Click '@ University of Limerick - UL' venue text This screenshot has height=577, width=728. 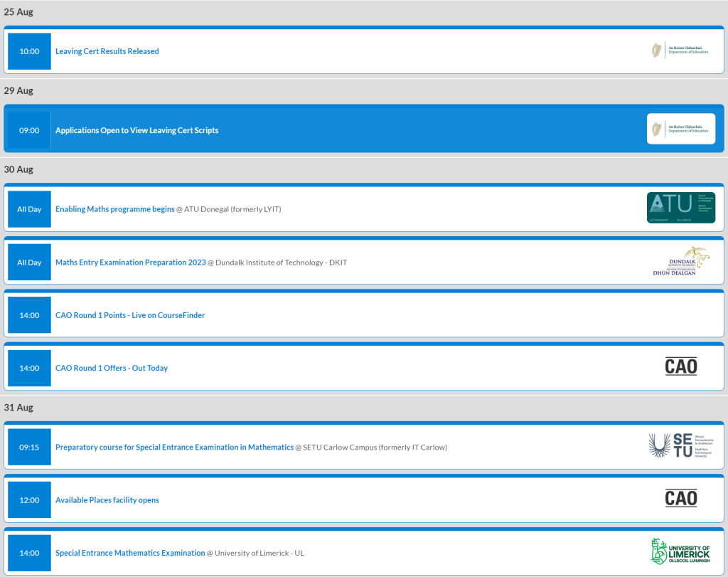(x=255, y=553)
